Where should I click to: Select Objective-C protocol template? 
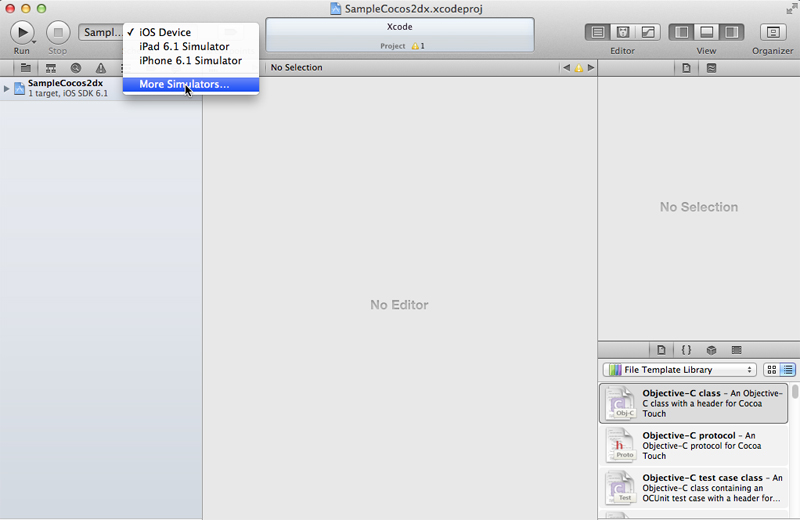coord(693,445)
